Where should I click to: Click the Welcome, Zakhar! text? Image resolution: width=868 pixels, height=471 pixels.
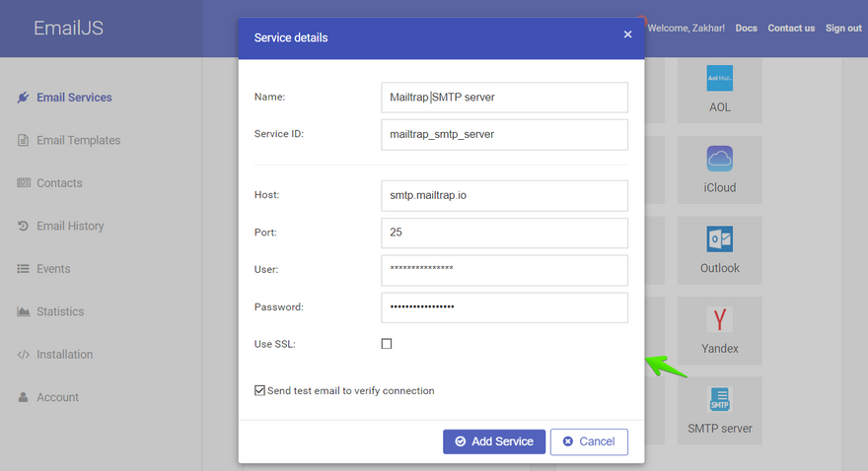click(686, 29)
